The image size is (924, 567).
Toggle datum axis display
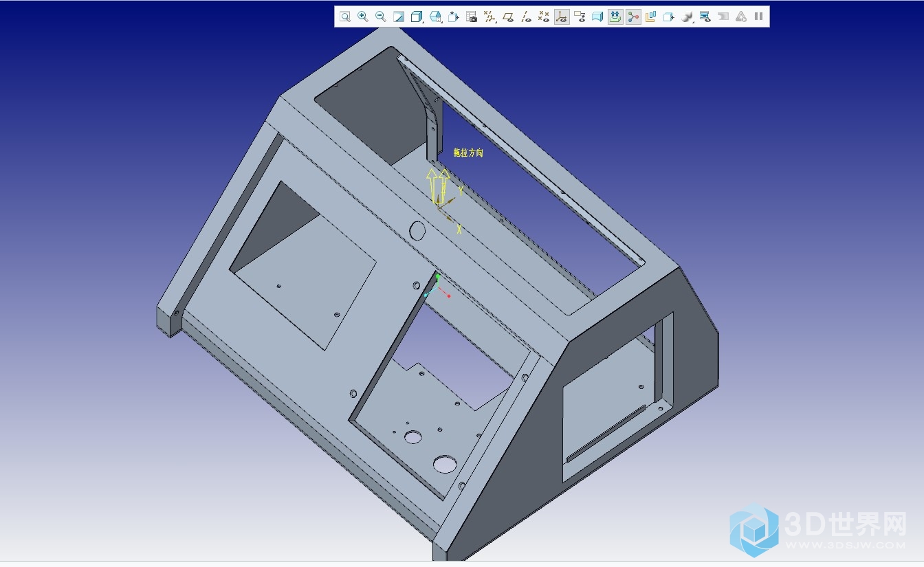click(x=526, y=16)
